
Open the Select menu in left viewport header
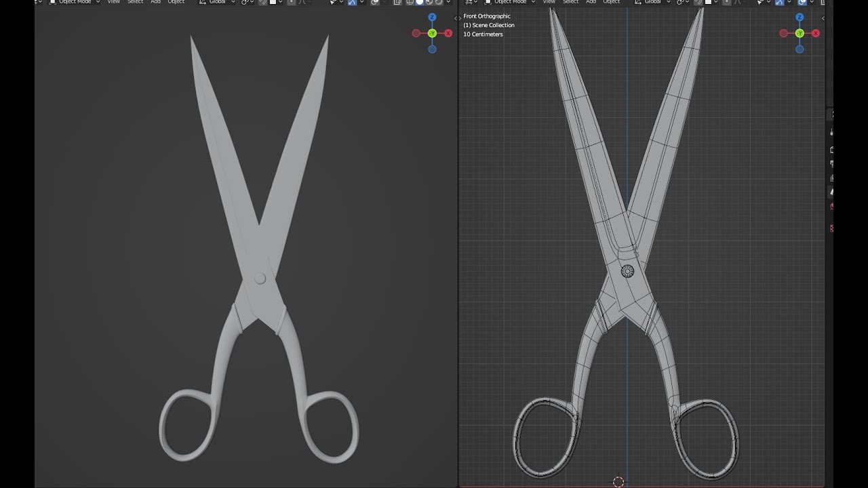tap(136, 2)
